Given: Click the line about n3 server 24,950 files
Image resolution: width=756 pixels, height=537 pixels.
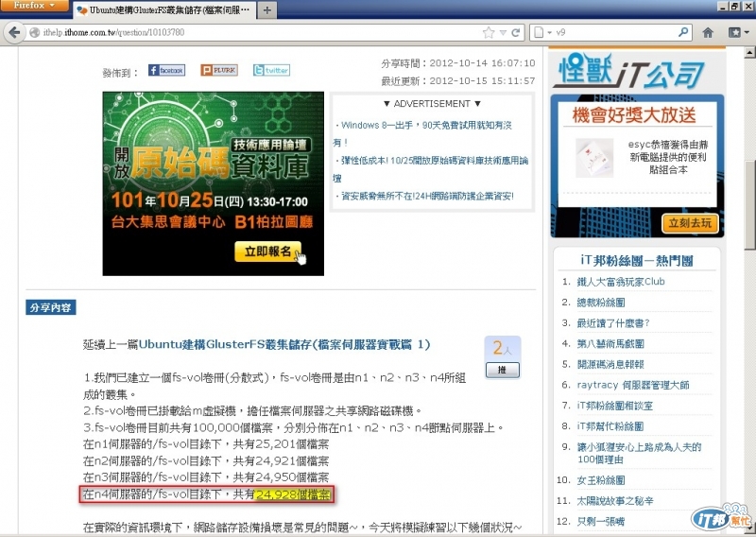Looking at the screenshot, I should coord(206,477).
